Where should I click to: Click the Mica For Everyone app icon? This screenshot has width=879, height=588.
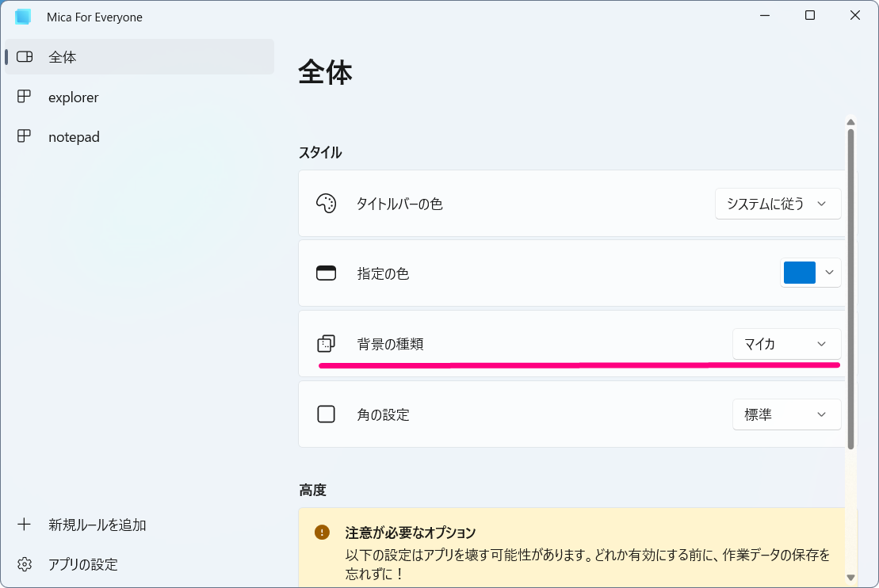[x=23, y=17]
